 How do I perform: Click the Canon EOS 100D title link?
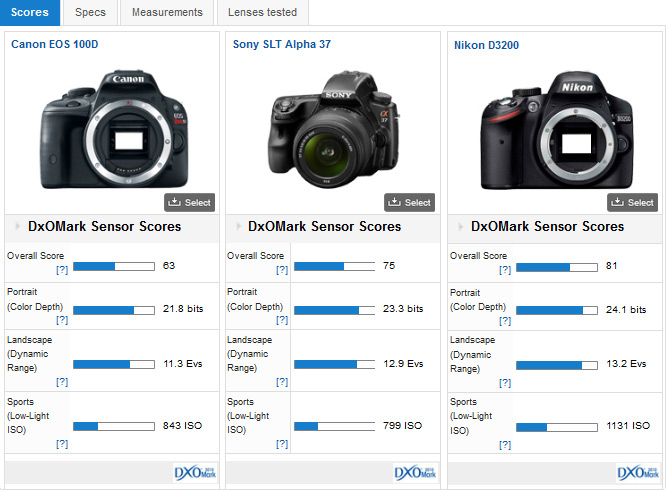point(54,45)
